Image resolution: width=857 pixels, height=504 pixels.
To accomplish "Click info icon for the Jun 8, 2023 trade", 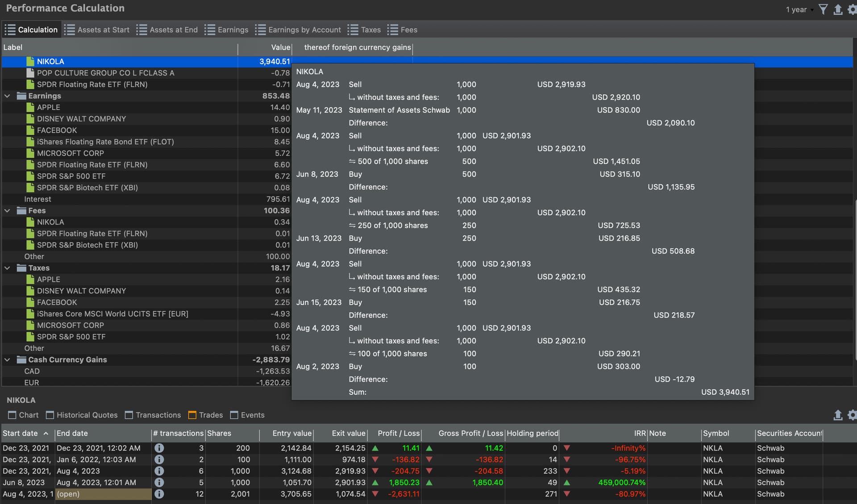I will [x=159, y=483].
